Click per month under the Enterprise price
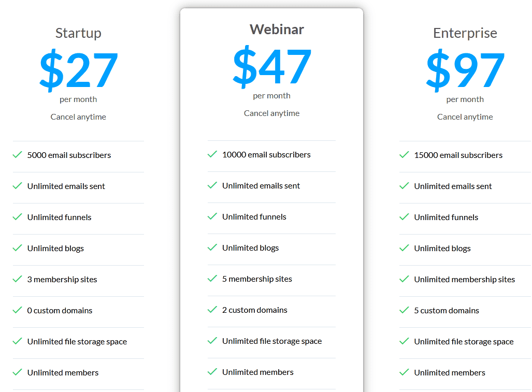 (465, 99)
